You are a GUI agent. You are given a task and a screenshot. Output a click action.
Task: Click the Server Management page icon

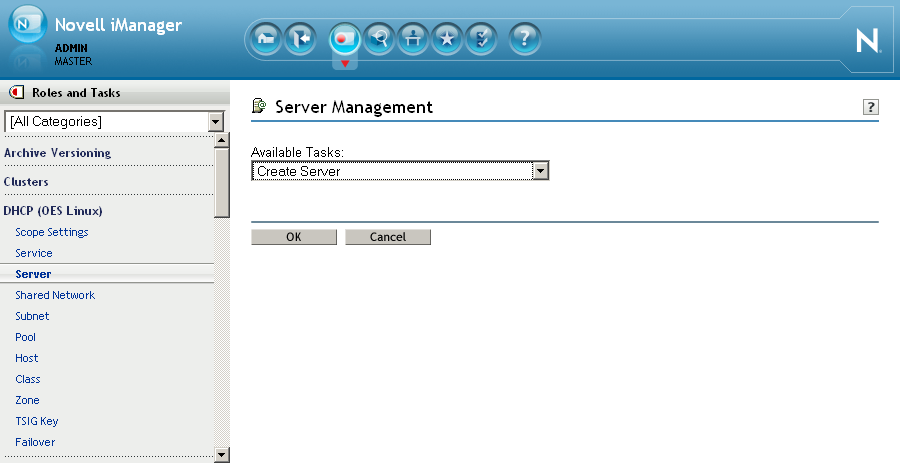point(259,106)
